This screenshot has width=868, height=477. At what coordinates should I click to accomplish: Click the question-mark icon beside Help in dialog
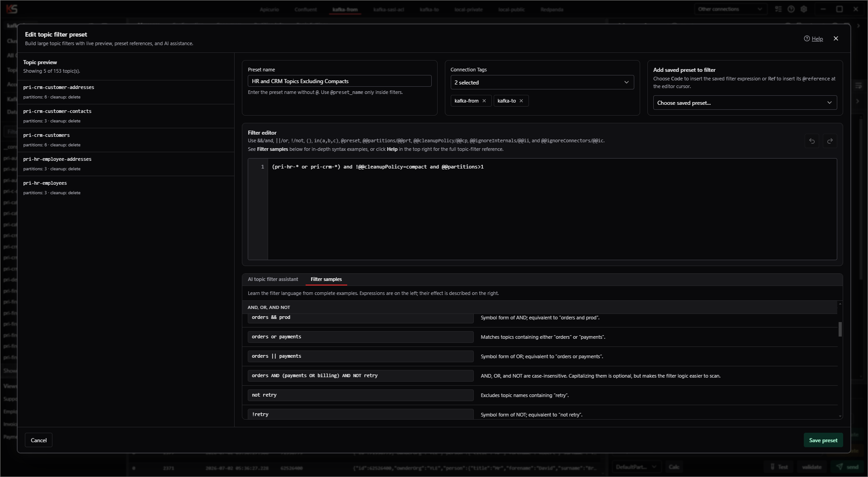tap(807, 38)
